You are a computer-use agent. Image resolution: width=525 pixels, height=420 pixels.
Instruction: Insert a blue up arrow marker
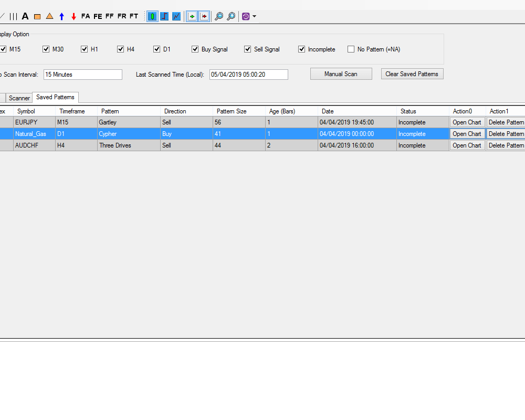coord(61,16)
